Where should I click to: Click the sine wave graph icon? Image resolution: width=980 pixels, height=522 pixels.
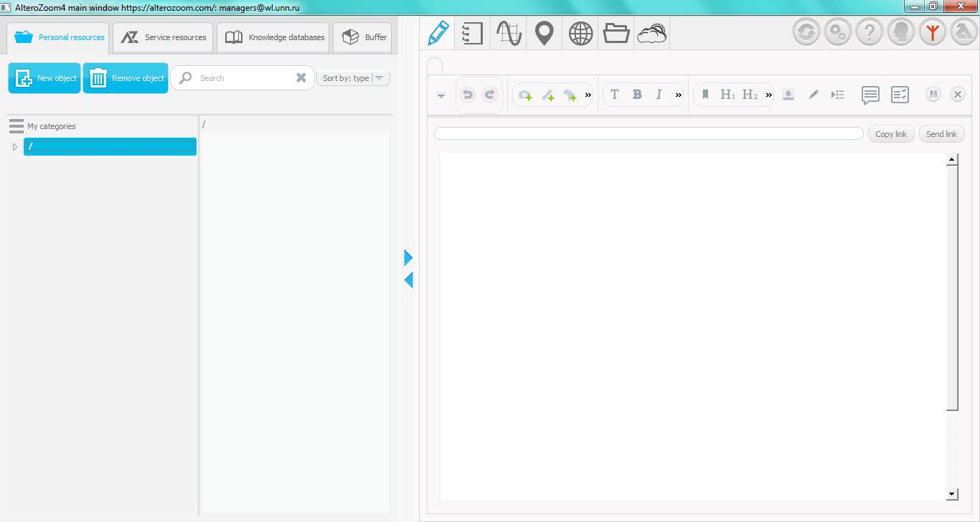coord(509,33)
